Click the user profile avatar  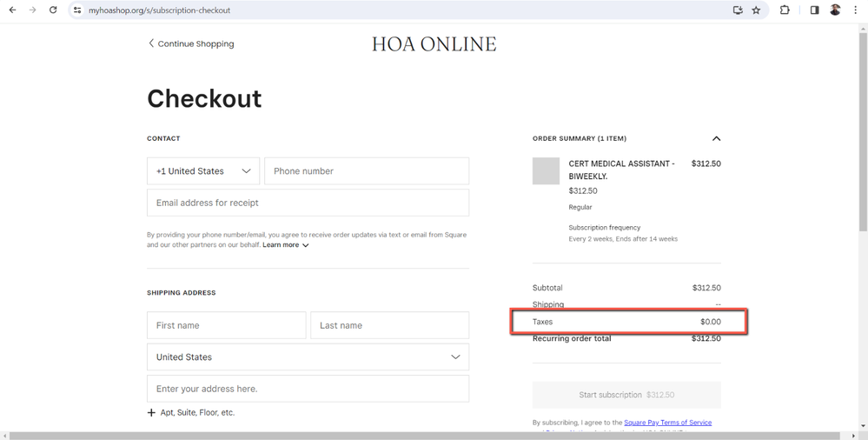pos(835,10)
